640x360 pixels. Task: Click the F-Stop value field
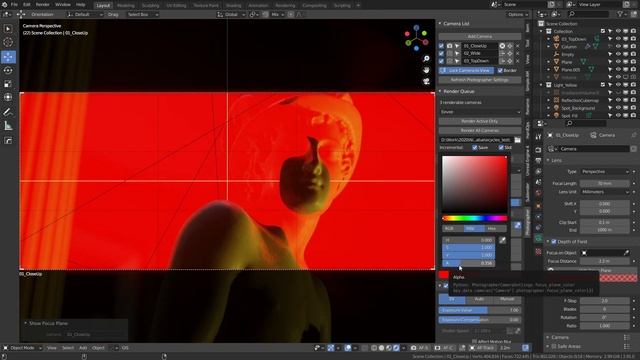pos(604,301)
